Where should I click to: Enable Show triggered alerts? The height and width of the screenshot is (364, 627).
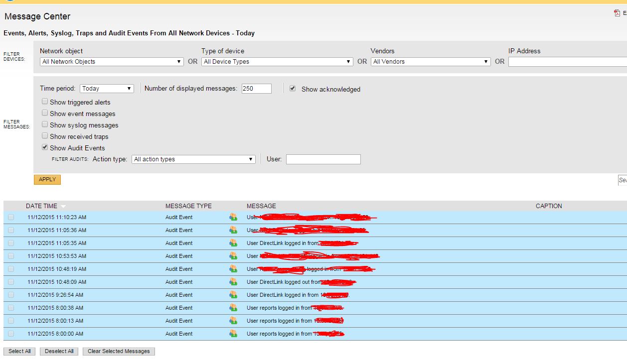pos(45,102)
